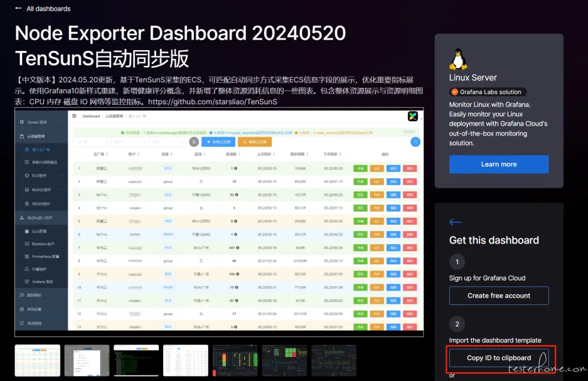Click the 'Sign up for Grafana Cloud' text
588x381 pixels.
tap(487, 278)
